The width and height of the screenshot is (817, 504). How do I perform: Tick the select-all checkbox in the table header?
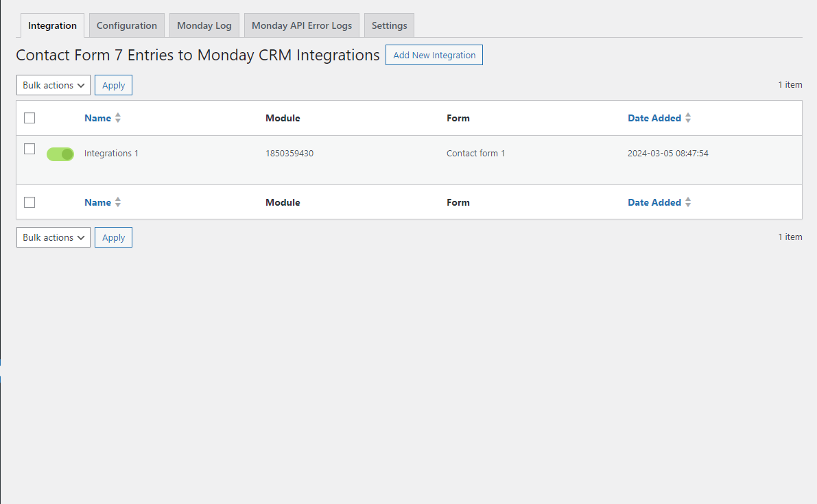pyautogui.click(x=29, y=118)
